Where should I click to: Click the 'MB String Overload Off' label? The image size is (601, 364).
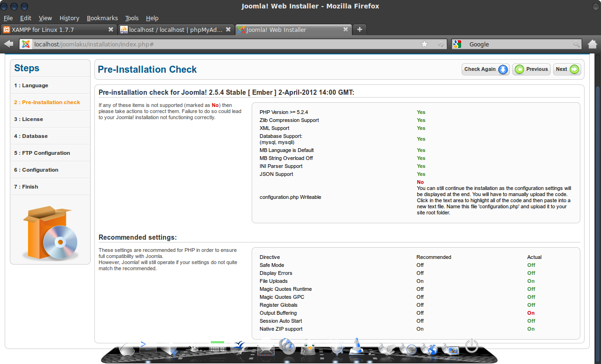click(x=286, y=158)
